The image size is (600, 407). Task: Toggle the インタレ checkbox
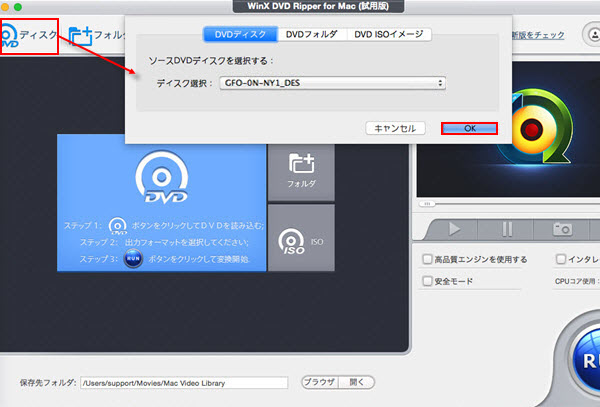click(561, 259)
